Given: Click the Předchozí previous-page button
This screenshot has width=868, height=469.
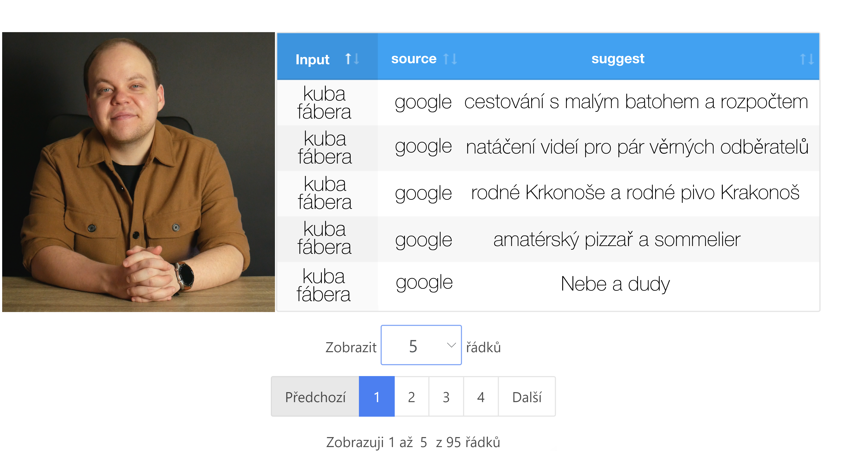Looking at the screenshot, I should pos(315,396).
